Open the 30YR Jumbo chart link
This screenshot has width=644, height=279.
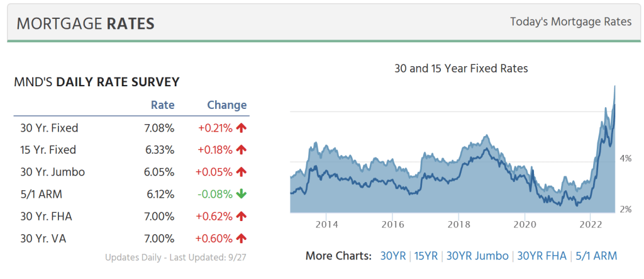(477, 256)
